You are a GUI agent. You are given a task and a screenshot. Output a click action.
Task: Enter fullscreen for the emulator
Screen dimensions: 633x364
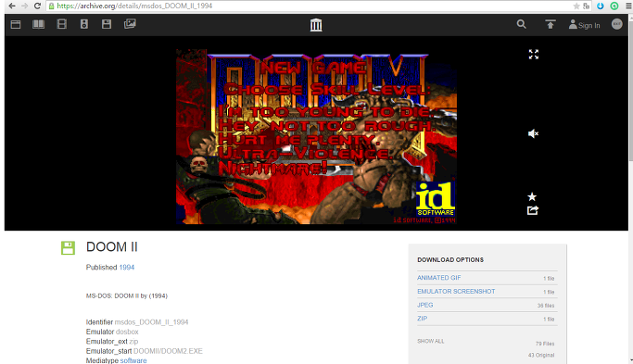pyautogui.click(x=534, y=55)
